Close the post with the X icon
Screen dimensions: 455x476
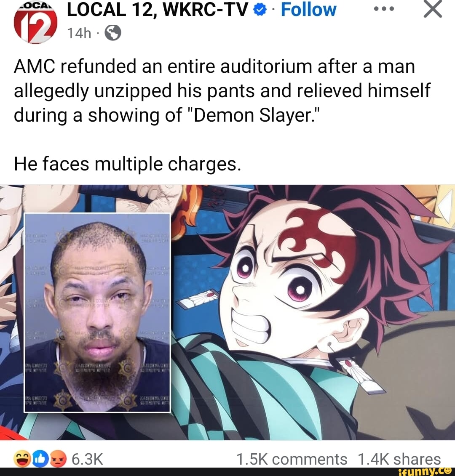coord(433,9)
